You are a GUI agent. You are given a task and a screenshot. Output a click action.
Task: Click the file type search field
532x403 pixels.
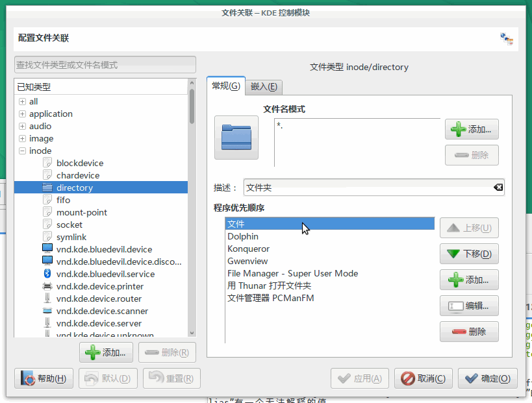tap(105, 65)
